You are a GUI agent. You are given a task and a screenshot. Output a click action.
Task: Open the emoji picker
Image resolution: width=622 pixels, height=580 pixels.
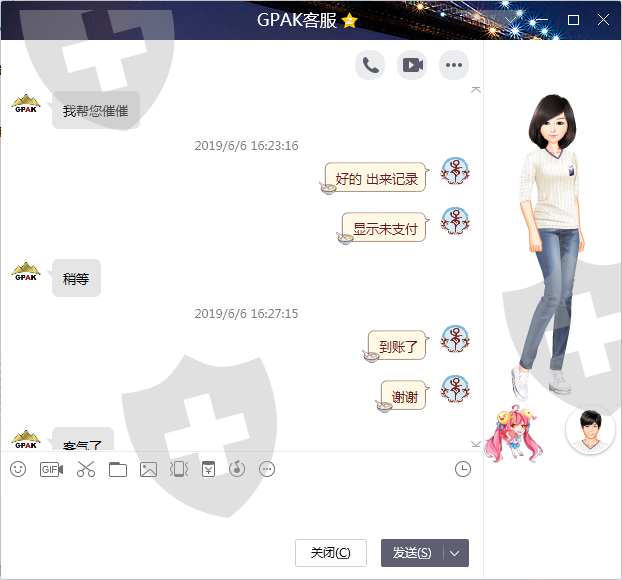18,469
